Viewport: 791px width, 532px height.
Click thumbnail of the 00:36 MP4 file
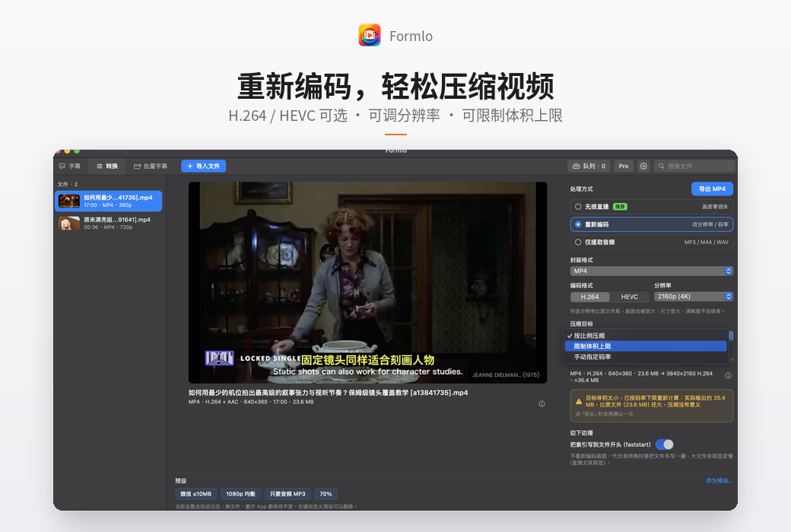[x=69, y=223]
